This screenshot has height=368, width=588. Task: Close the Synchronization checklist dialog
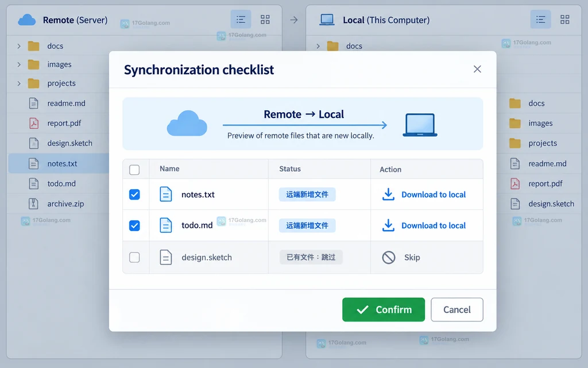pyautogui.click(x=477, y=69)
